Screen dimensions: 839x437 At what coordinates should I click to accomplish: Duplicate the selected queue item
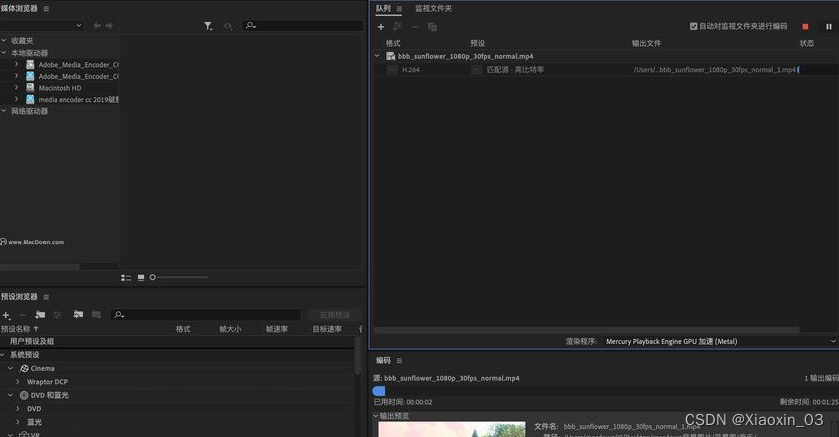pos(432,27)
